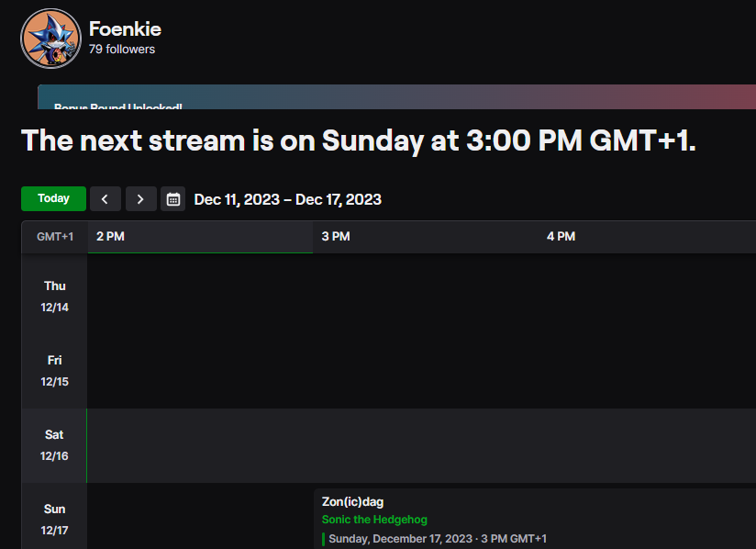This screenshot has height=549, width=756.
Task: Click the Dec 11 – Dec 17 date range
Action: click(x=288, y=199)
